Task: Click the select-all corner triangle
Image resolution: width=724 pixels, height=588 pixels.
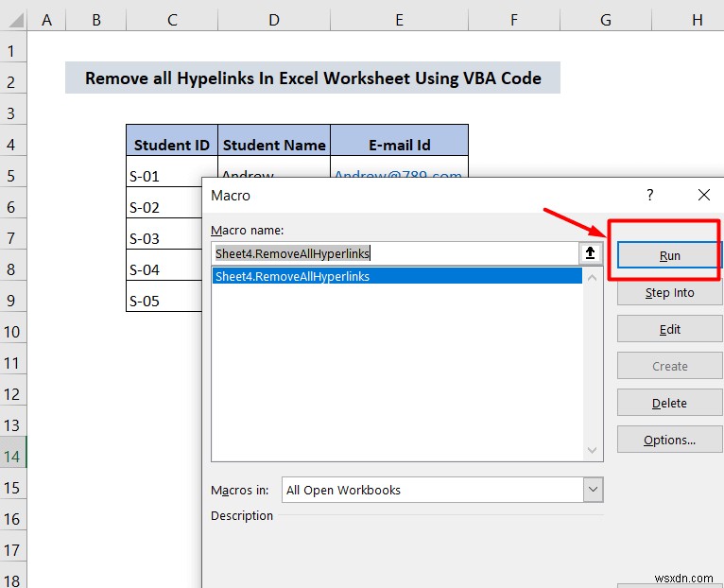Action: coord(14,20)
